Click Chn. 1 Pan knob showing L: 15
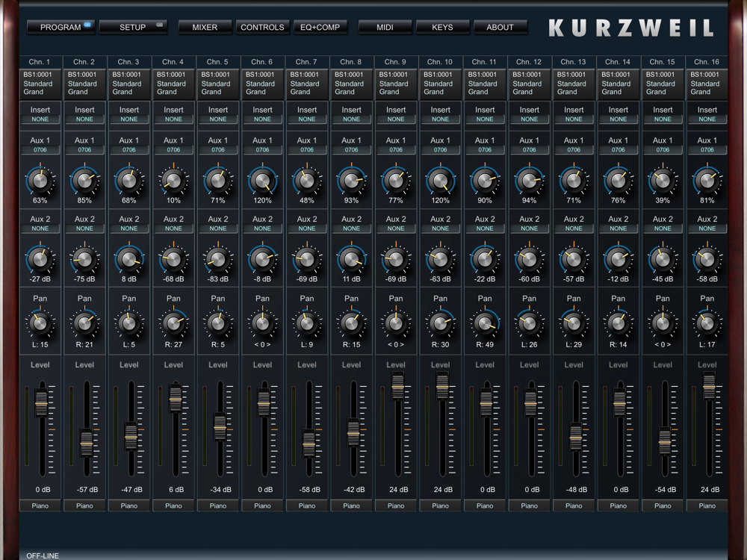The width and height of the screenshot is (747, 560). click(40, 324)
